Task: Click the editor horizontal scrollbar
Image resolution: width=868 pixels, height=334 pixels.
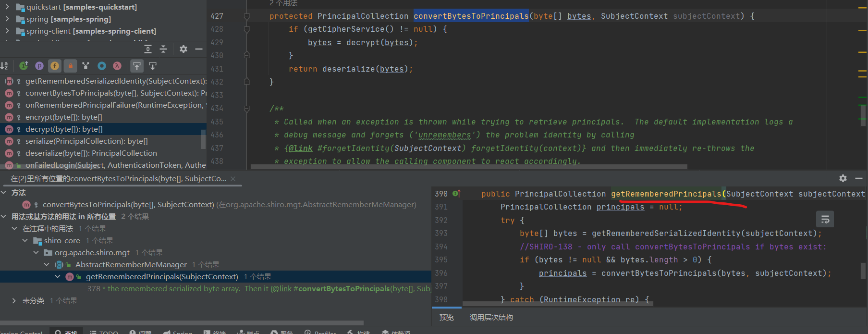Action: [468, 167]
